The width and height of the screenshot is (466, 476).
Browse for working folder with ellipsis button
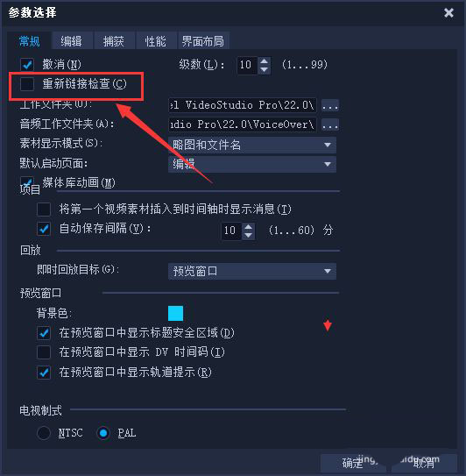[x=330, y=105]
